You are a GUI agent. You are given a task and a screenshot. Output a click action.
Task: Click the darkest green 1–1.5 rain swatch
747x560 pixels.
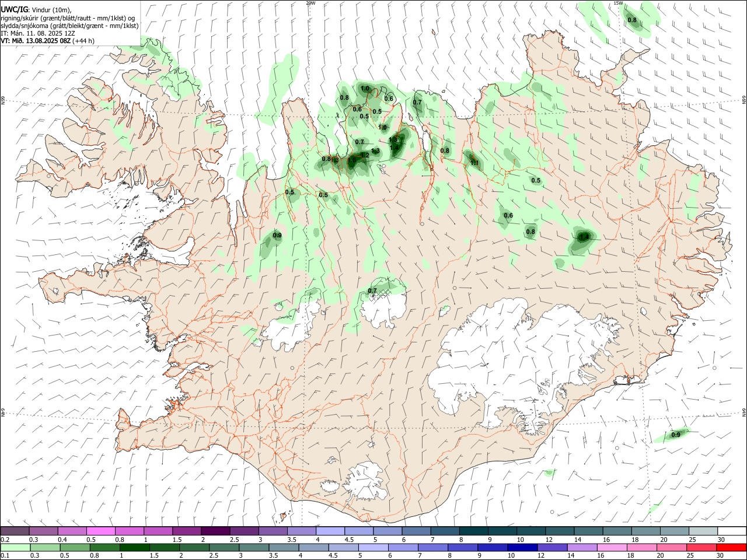click(134, 547)
